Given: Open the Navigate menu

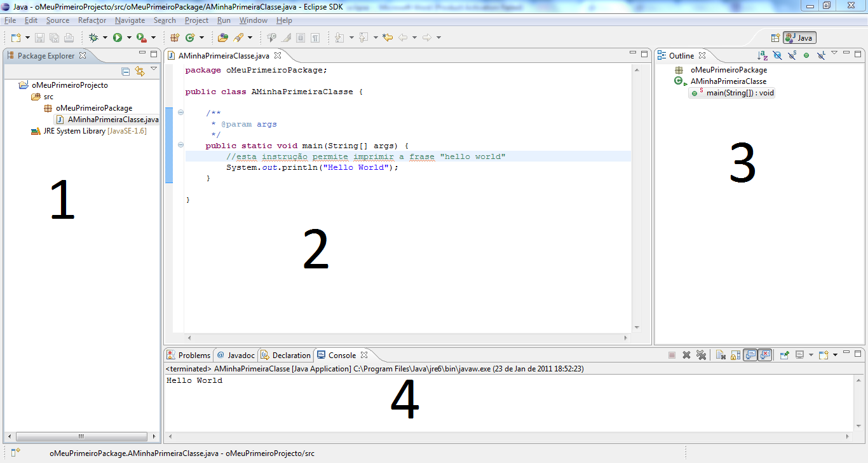Looking at the screenshot, I should (130, 20).
